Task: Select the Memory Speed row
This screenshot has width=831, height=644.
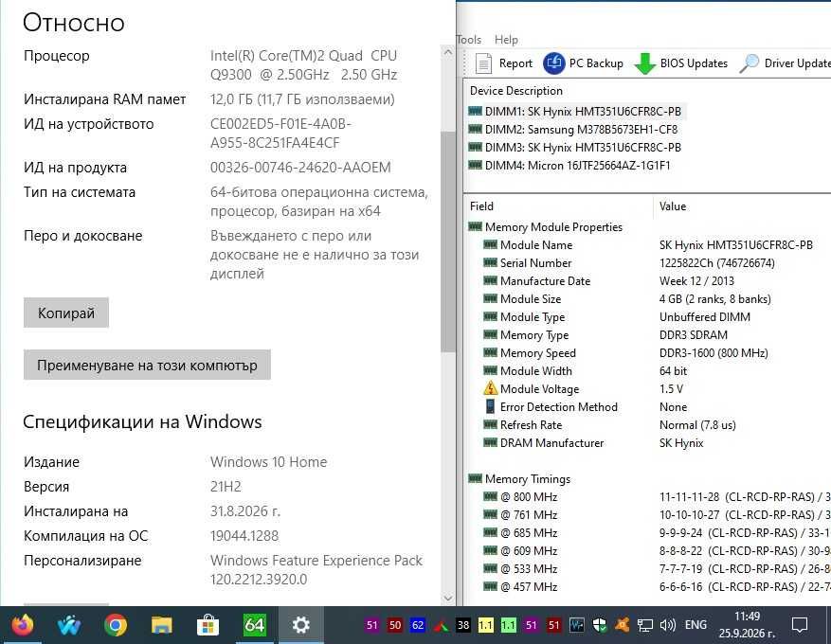Action: pyautogui.click(x=626, y=352)
